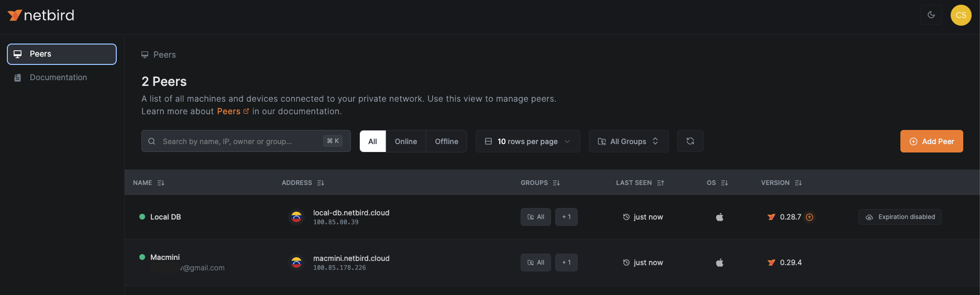The height and width of the screenshot is (295, 980).
Task: Sort by the VERSION column
Action: pyautogui.click(x=781, y=183)
